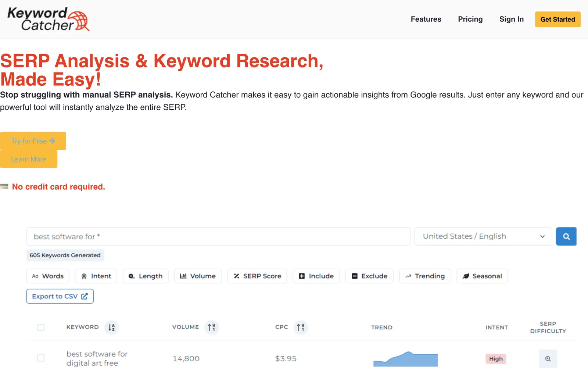Click the Keyword Catcher logo
This screenshot has width=588, height=368.
click(x=49, y=19)
